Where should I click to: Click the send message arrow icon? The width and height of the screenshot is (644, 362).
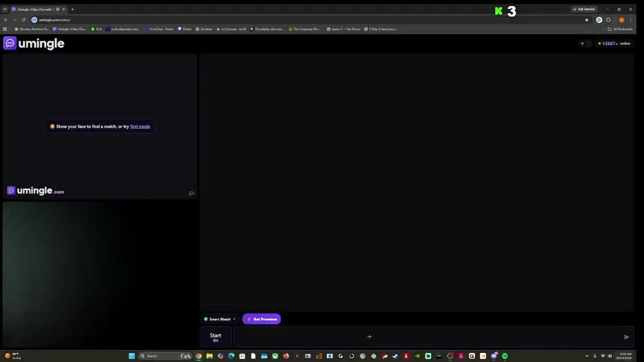[627, 337]
